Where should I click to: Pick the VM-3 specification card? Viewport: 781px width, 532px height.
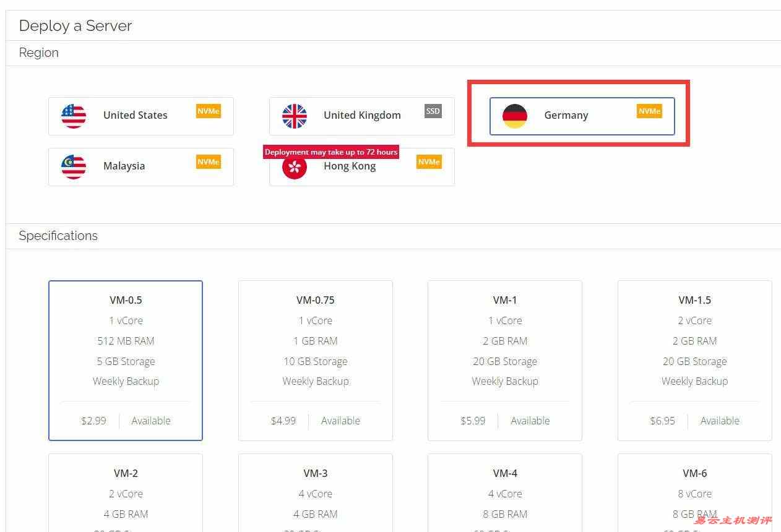(x=316, y=492)
